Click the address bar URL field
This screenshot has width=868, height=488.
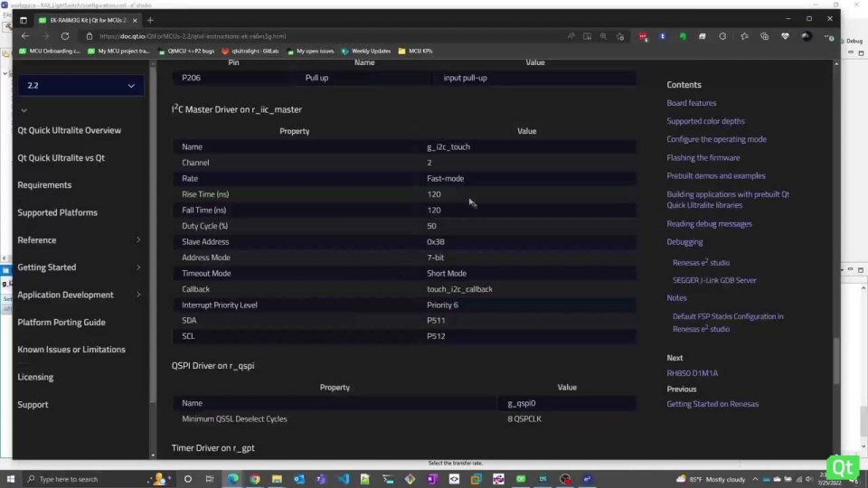coord(316,36)
